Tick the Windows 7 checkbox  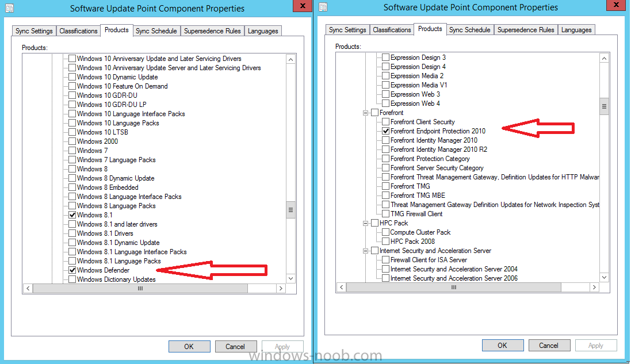point(72,151)
